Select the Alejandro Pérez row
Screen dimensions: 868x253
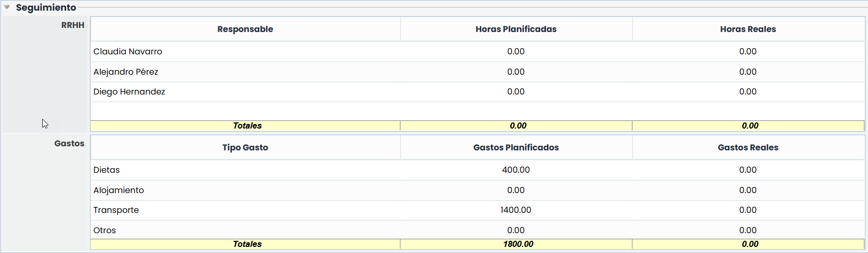point(126,72)
